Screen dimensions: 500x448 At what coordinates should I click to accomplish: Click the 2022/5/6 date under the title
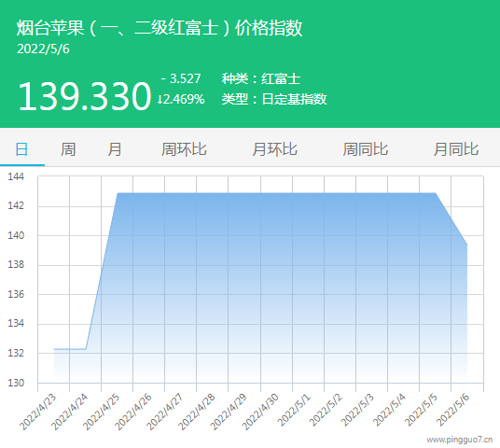(x=43, y=49)
